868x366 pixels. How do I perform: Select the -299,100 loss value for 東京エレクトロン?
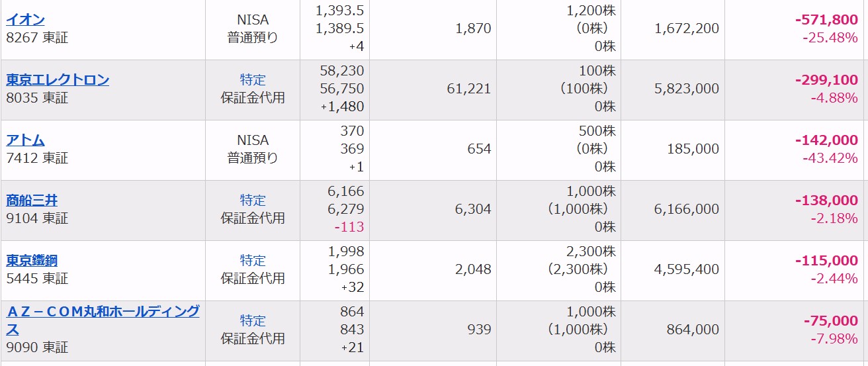(x=826, y=80)
